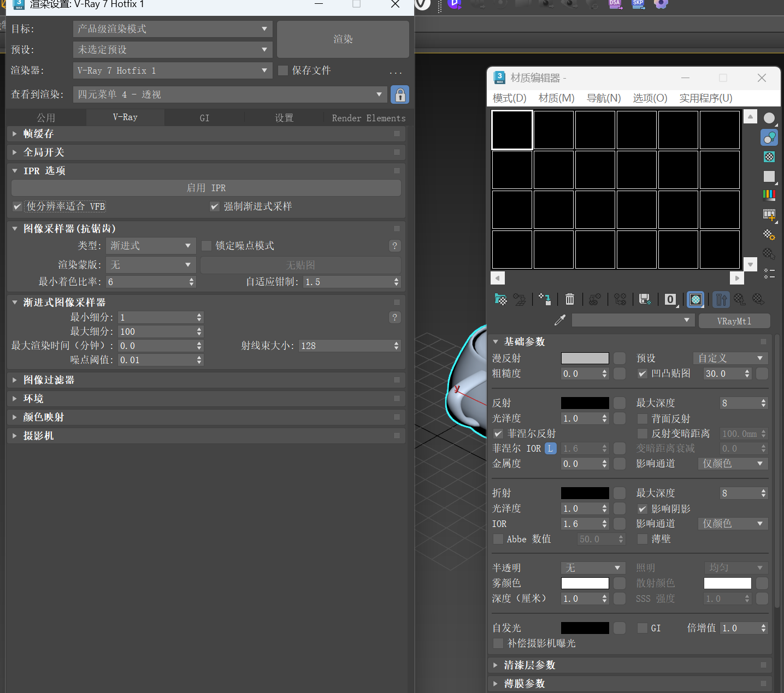The height and width of the screenshot is (693, 784).
Task: Click the Sample UV Tiling icon
Action: click(769, 176)
